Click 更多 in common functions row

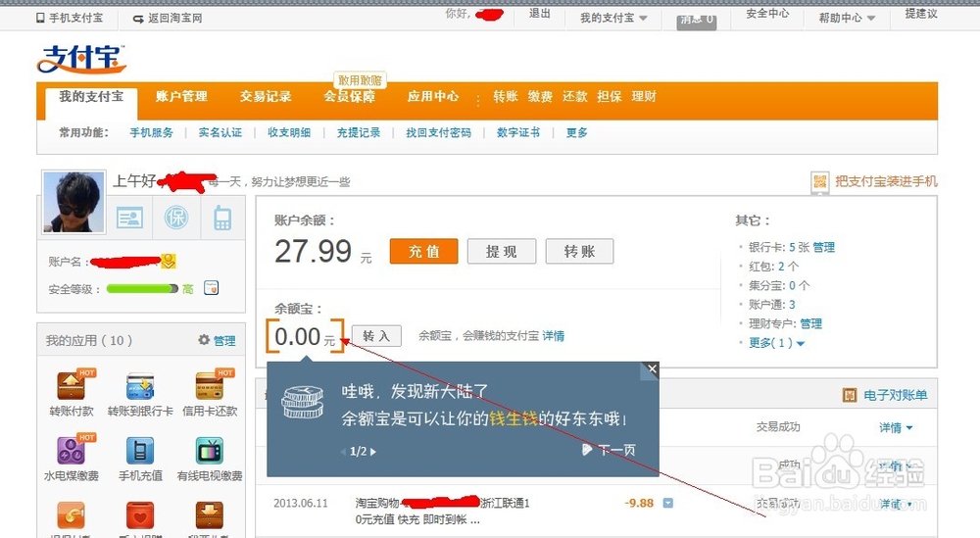pyautogui.click(x=577, y=132)
